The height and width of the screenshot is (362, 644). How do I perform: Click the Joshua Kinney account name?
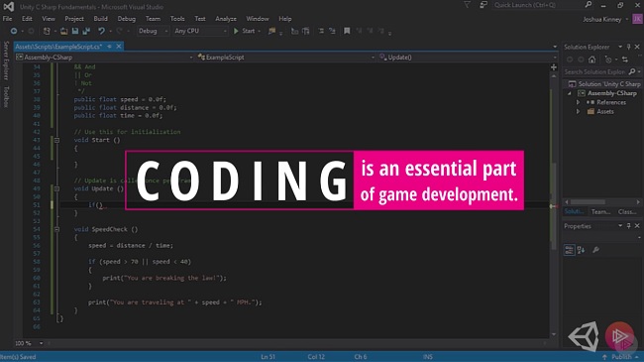[601, 19]
